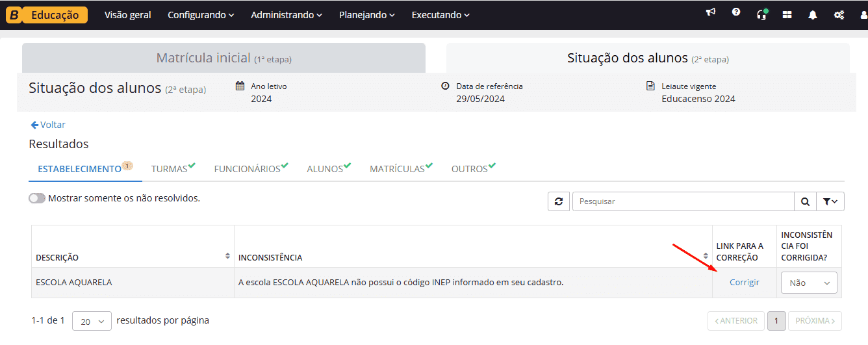Toggle Mostrar somente os não resolvidos

point(37,198)
